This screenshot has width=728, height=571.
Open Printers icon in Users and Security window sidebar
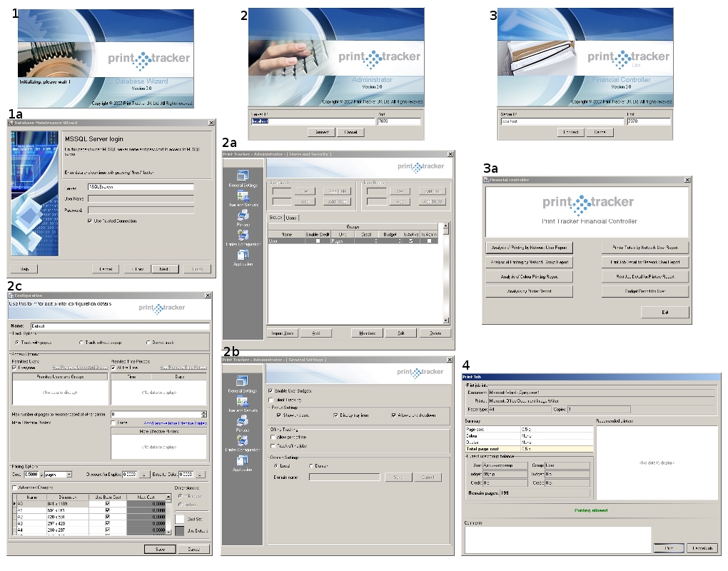pyautogui.click(x=243, y=215)
